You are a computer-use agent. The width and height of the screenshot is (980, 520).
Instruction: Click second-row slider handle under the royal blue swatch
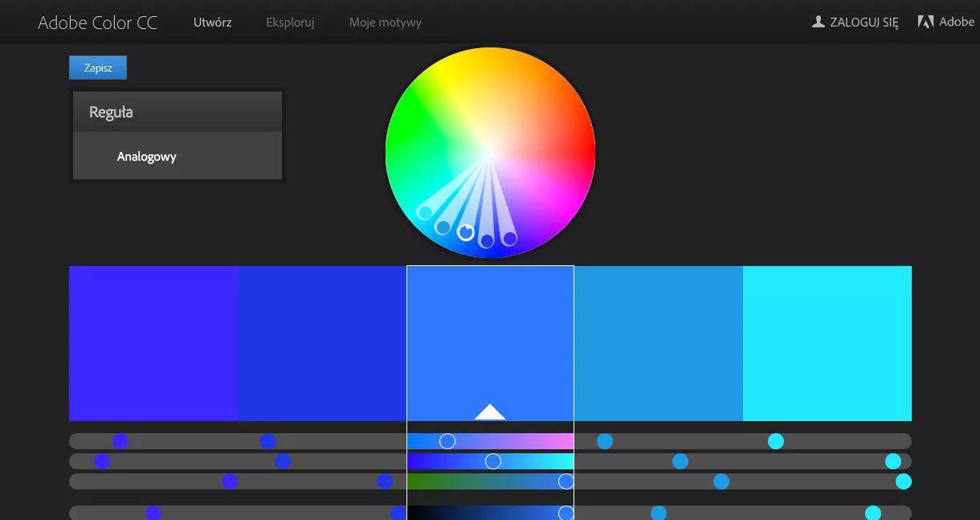283,461
